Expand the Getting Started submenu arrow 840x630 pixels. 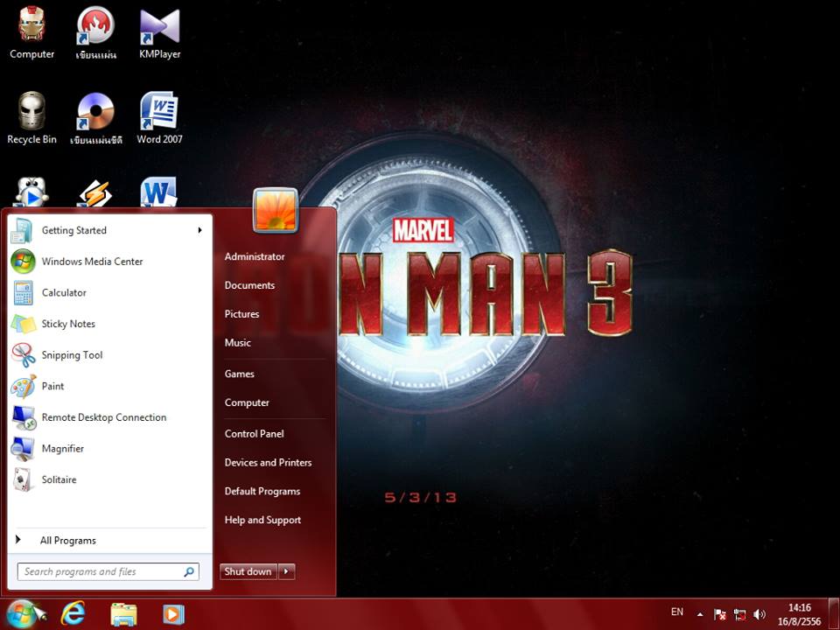point(199,230)
